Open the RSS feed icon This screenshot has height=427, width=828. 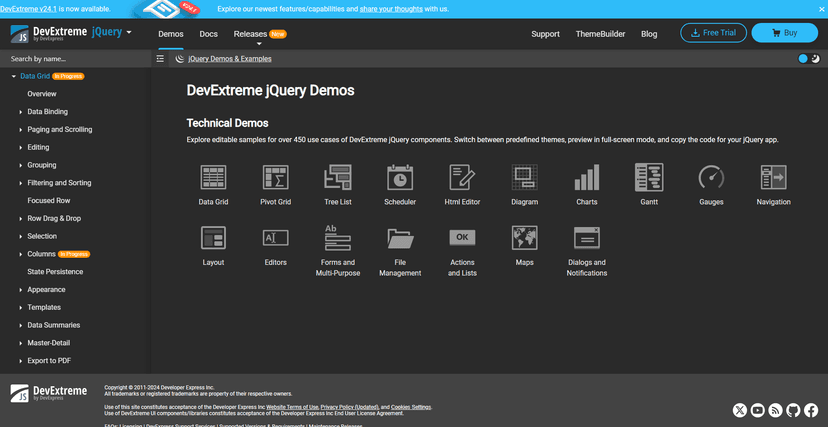pos(775,410)
